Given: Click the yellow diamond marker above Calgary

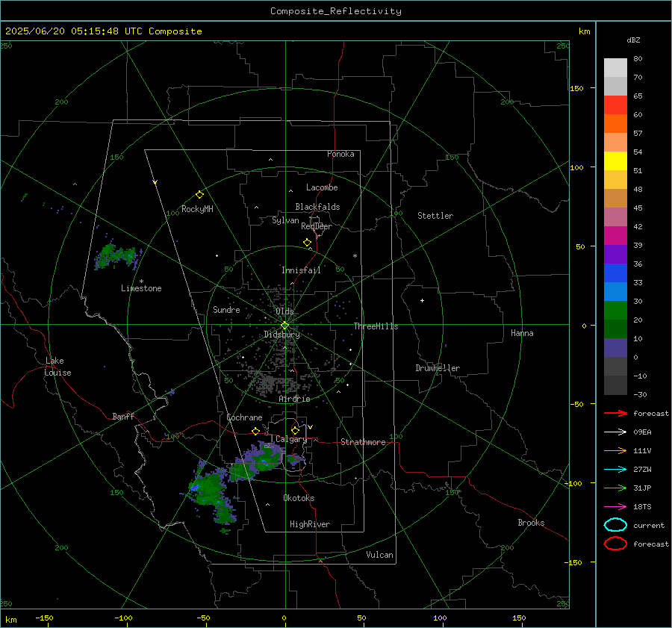Looking at the screenshot, I should 295,430.
